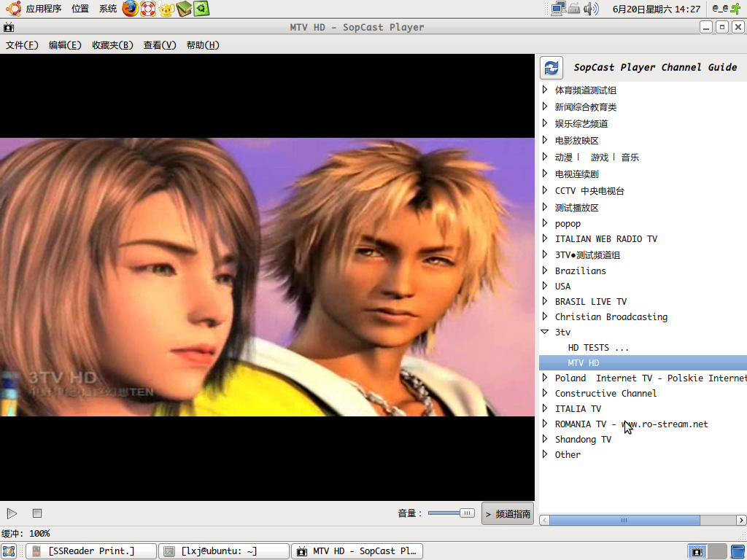This screenshot has height=560, width=747.
Task: Click the channel list scrollbar left arrow
Action: pos(544,520)
